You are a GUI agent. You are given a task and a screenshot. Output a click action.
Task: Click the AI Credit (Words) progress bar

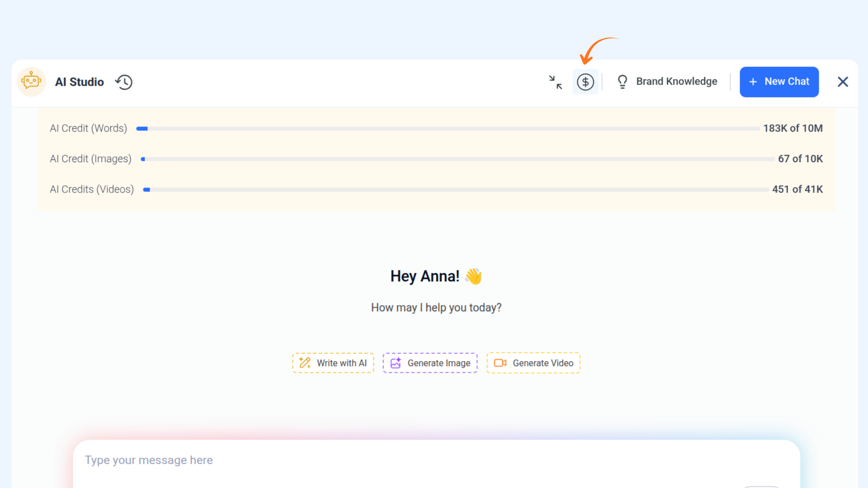(x=448, y=129)
